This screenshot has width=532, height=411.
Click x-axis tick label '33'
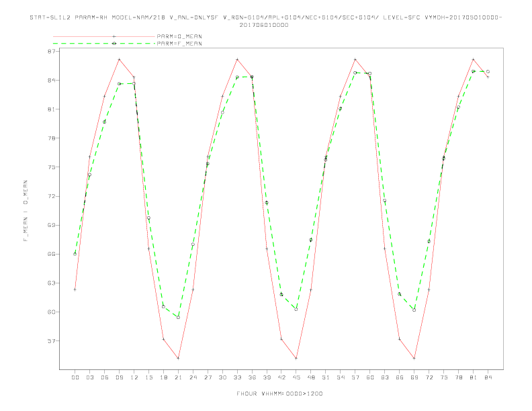237,377
